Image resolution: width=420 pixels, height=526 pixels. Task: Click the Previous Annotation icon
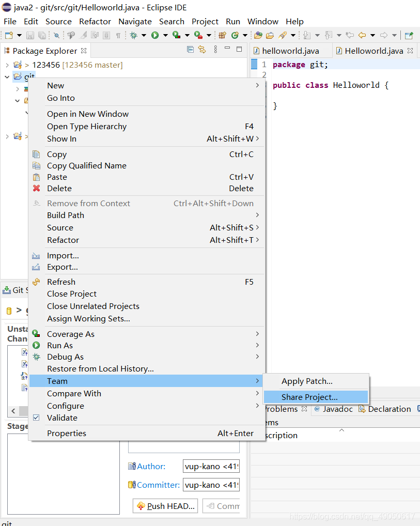pos(329,35)
